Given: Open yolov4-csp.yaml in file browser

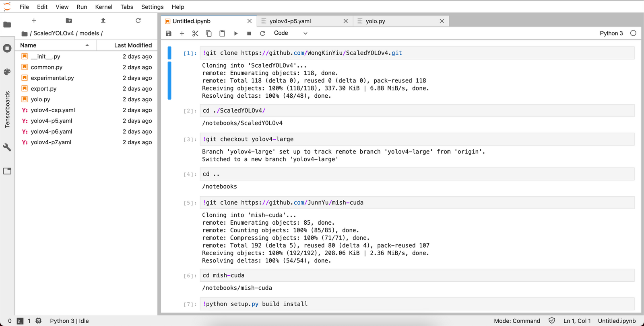Looking at the screenshot, I should click(53, 110).
